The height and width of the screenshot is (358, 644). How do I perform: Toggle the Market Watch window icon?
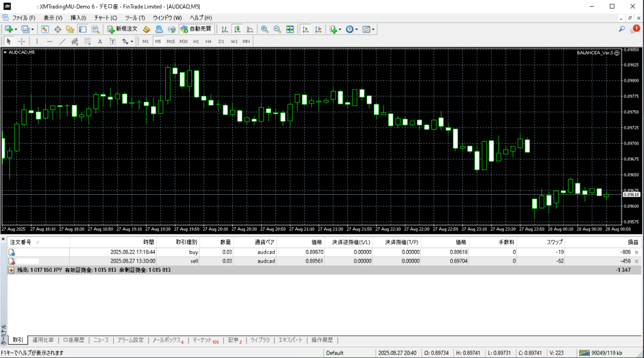tap(45, 29)
